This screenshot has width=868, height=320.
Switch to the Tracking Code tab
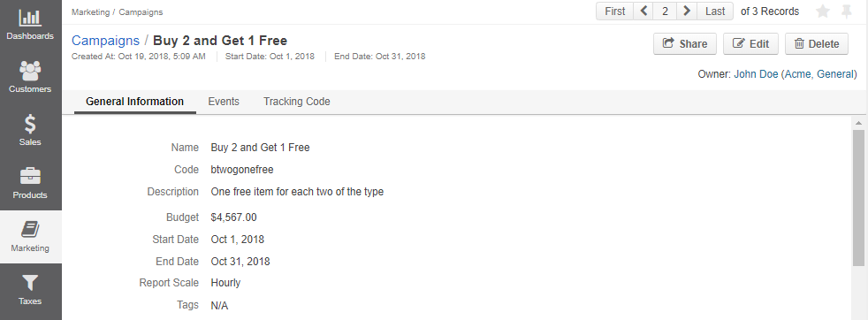coord(297,102)
